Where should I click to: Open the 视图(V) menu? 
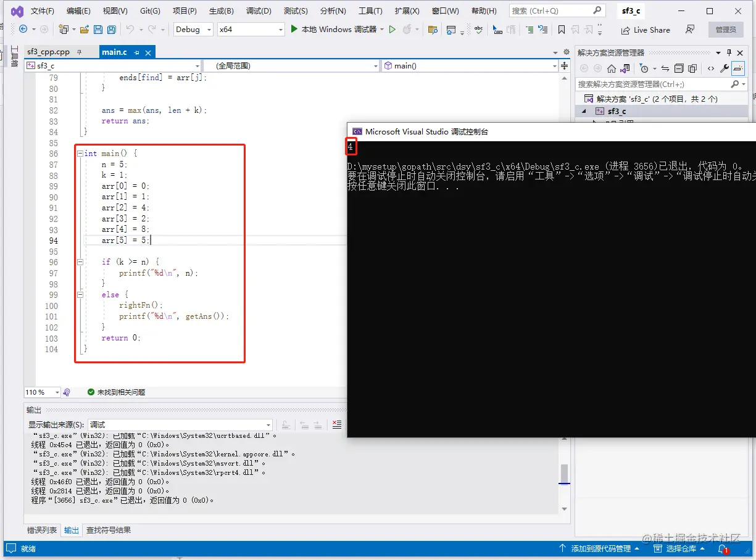115,11
